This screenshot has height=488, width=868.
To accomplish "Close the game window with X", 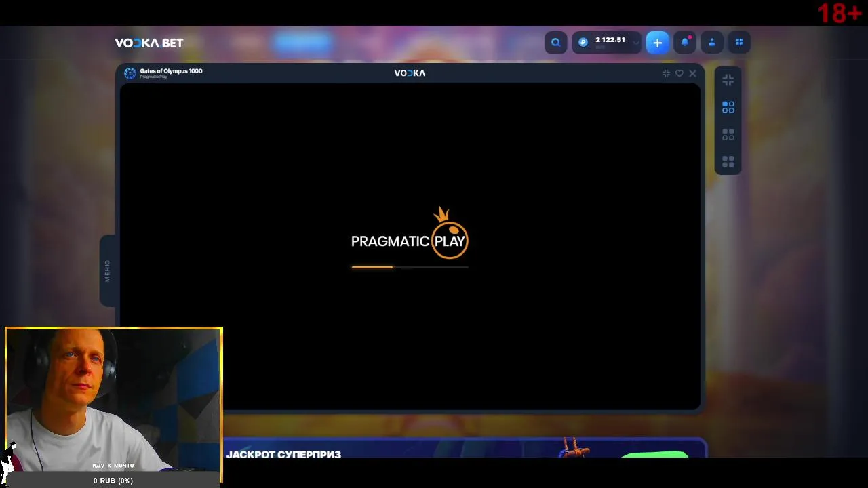I will (692, 73).
